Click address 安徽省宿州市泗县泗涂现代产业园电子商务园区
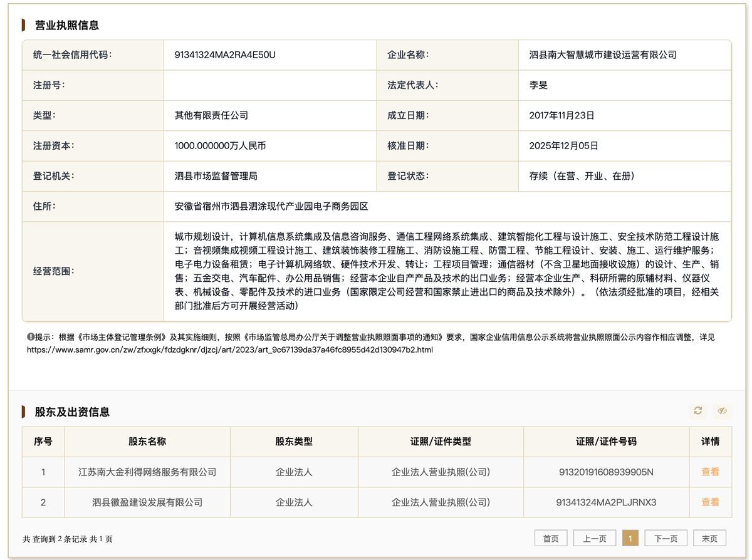The height and width of the screenshot is (560, 752). point(271,206)
